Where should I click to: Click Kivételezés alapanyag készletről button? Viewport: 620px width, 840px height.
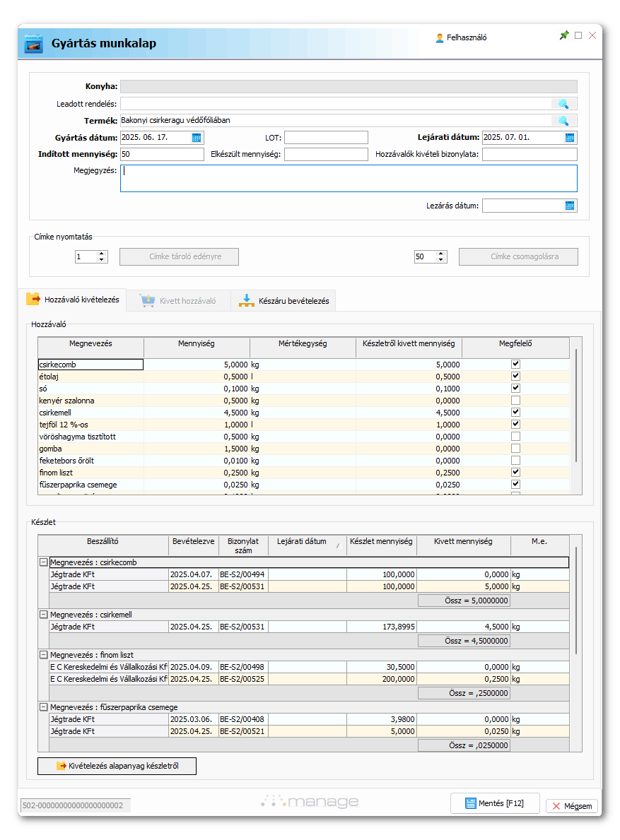(x=117, y=766)
